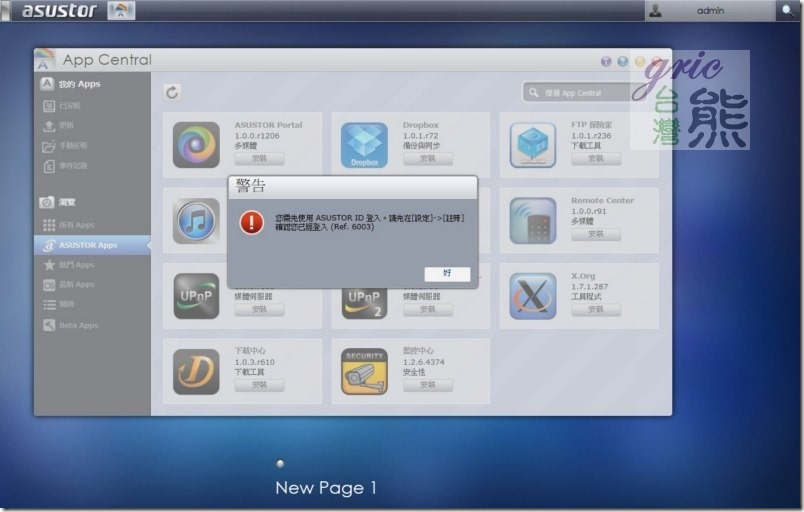
Task: Install 監控中心 with its 安裝 button
Action: pos(428,385)
